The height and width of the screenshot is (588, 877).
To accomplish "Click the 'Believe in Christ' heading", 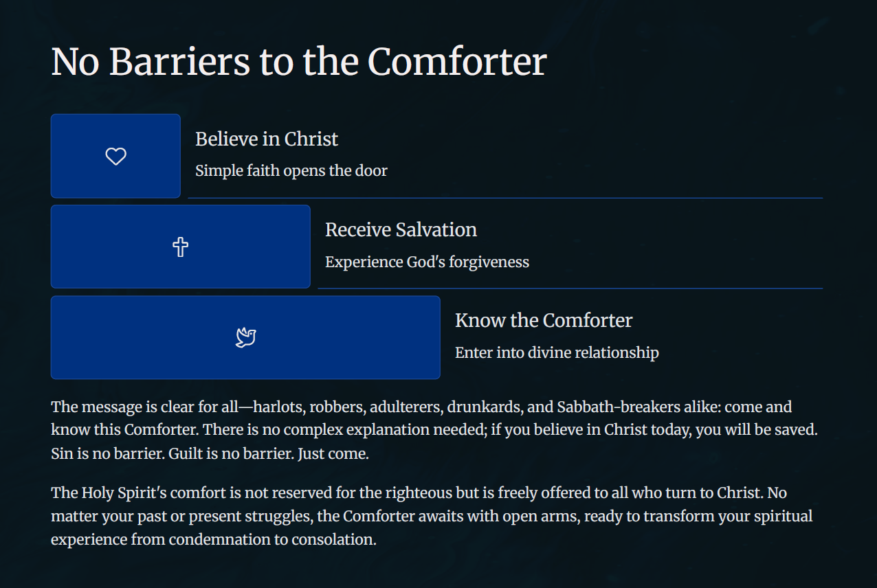I will pos(267,139).
